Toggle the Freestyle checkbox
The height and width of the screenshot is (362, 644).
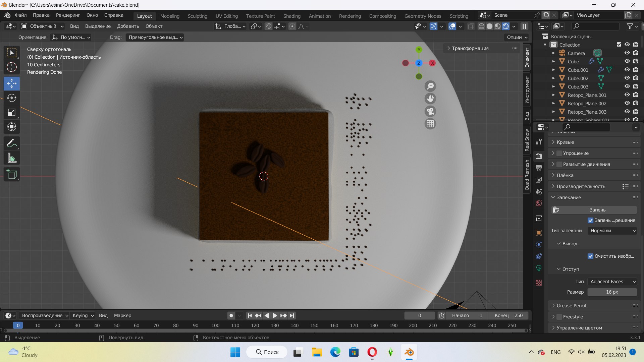click(x=559, y=317)
